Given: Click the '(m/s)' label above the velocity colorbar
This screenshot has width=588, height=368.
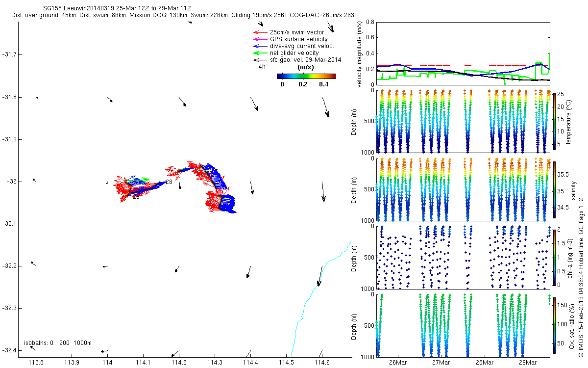Looking at the screenshot, I should pos(306,67).
